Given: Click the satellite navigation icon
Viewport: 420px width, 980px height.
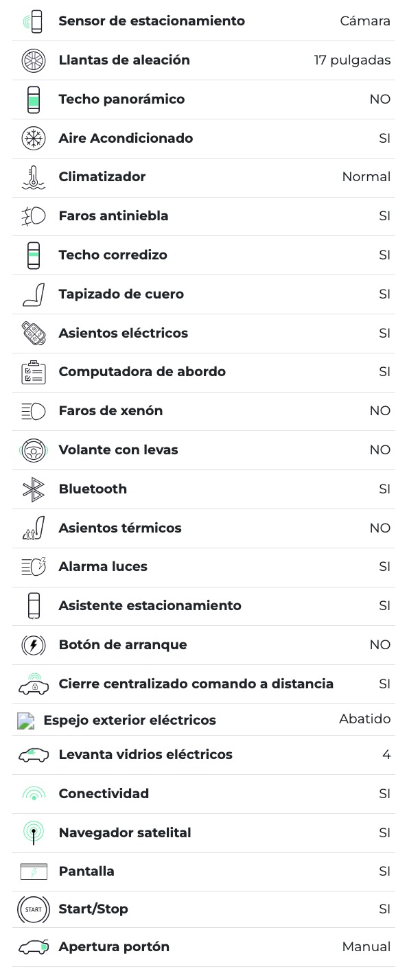Looking at the screenshot, I should pos(33,833).
